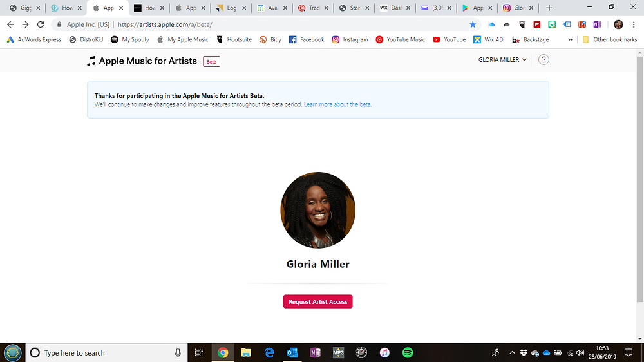This screenshot has height=362, width=644.
Task: Click the bookmark star icon
Action: tap(473, 24)
